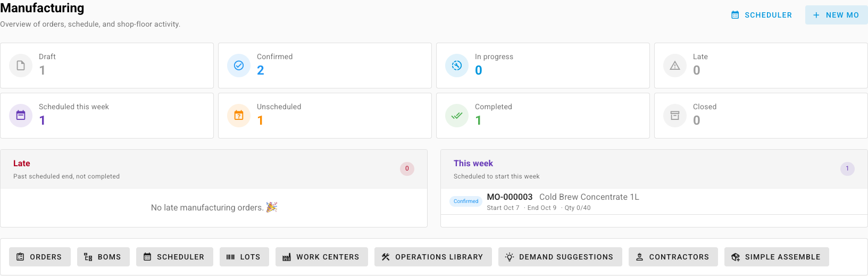Open the Scheduler link at top right
The height and width of the screenshot is (276, 868).
(762, 15)
